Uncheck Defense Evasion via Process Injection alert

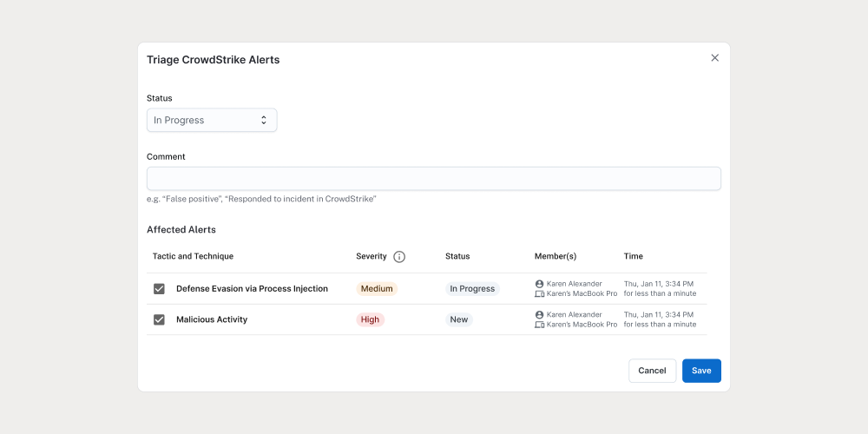pos(159,289)
